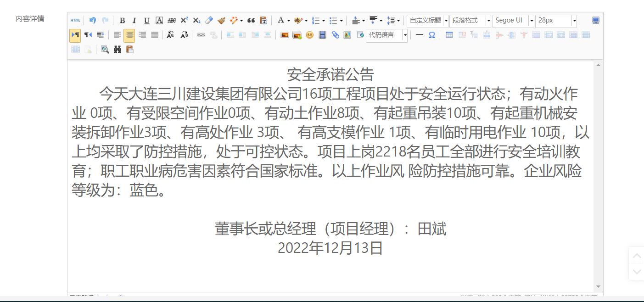
Task: Toggle strikethrough formatting
Action: tap(172, 20)
